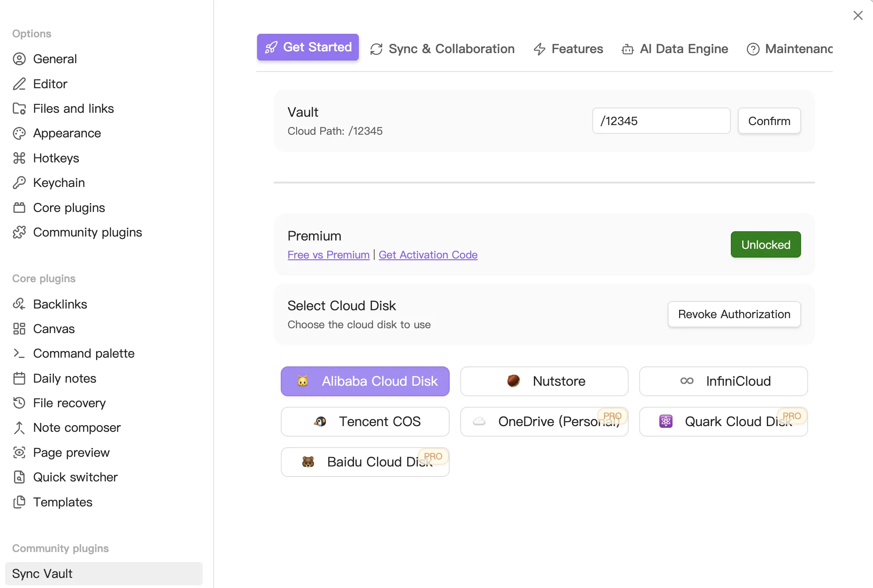Screen dimensions: 873x588
Task: Click the Maintenance question-mark icon
Action: pos(753,49)
